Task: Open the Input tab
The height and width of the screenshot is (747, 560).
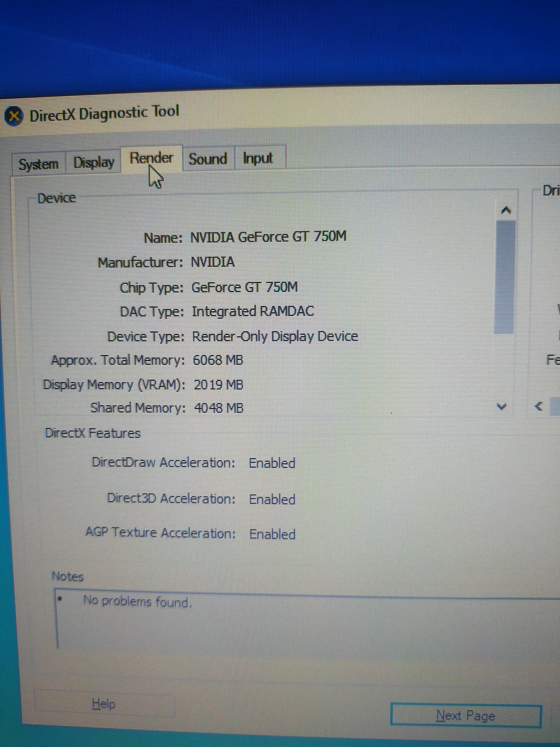Action: click(259, 158)
